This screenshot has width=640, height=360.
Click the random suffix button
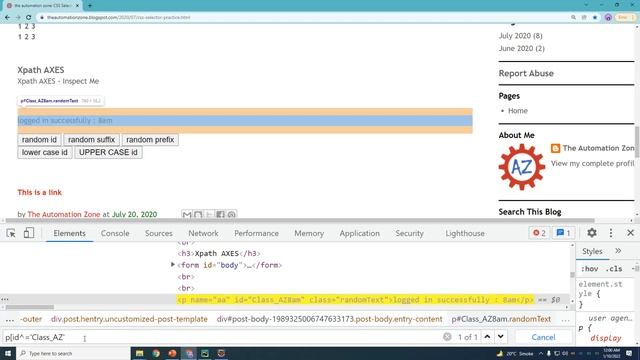[x=91, y=140]
